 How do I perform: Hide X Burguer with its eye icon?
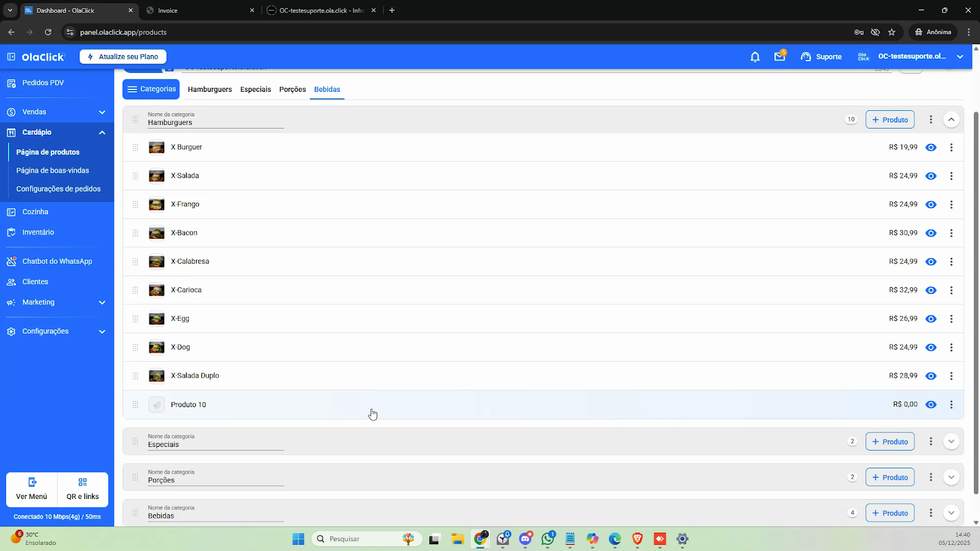(x=930, y=148)
